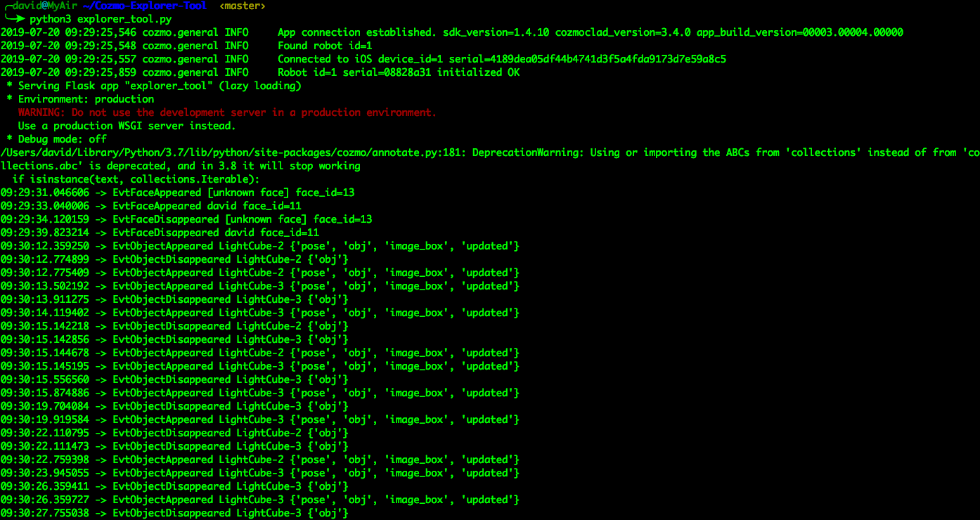Click the Cozmo-Explorer-Tool directory in prompt

click(x=144, y=6)
